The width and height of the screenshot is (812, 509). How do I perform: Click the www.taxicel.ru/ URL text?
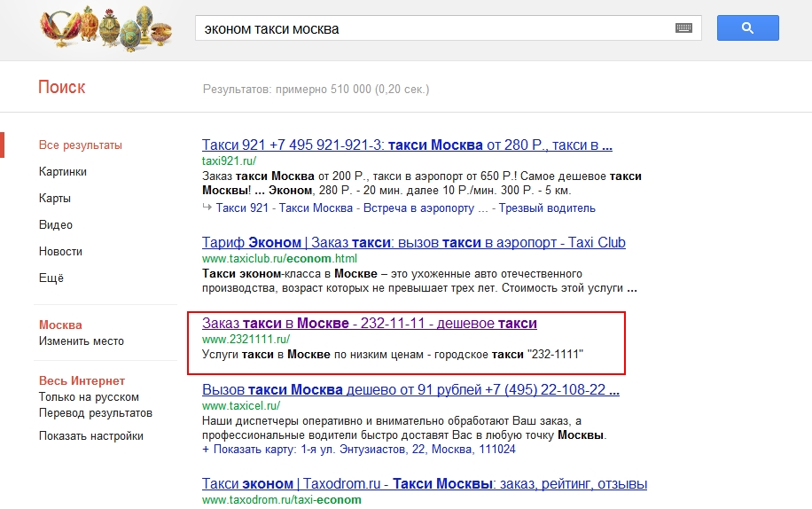click(241, 405)
